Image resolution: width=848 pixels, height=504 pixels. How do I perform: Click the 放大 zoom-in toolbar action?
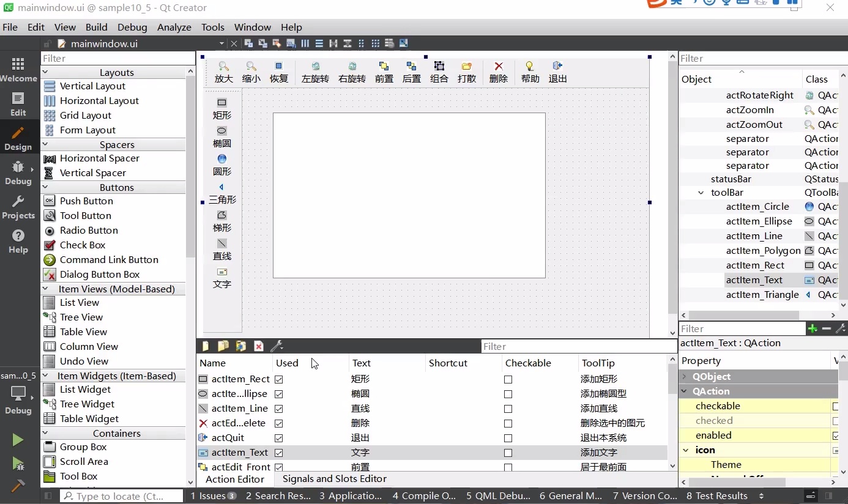224,72
